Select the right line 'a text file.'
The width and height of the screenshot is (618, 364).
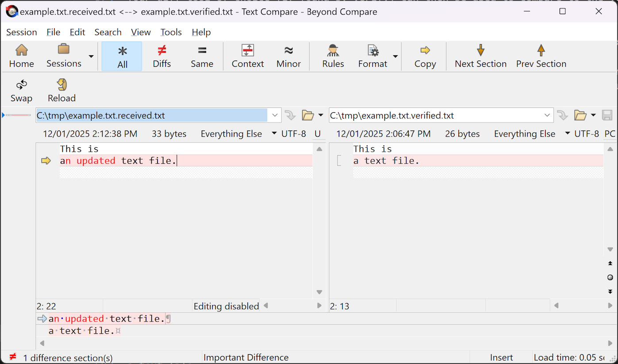(478, 161)
